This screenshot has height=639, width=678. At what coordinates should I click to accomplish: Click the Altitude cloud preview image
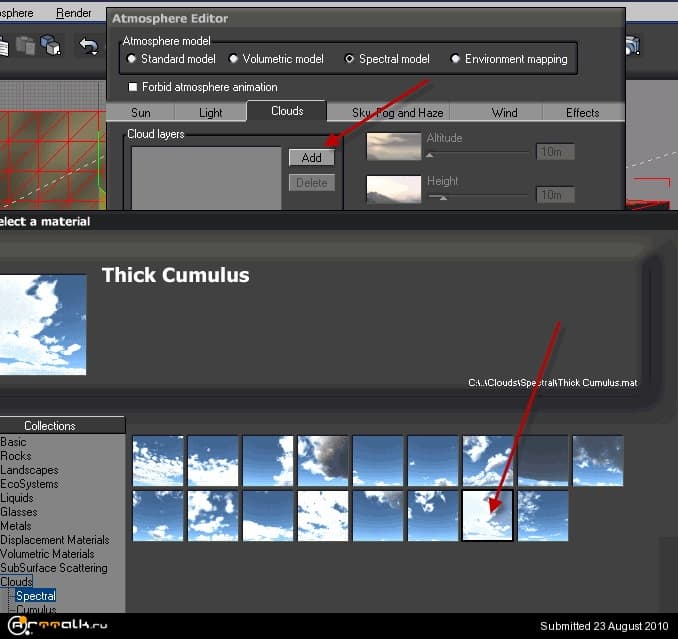393,146
